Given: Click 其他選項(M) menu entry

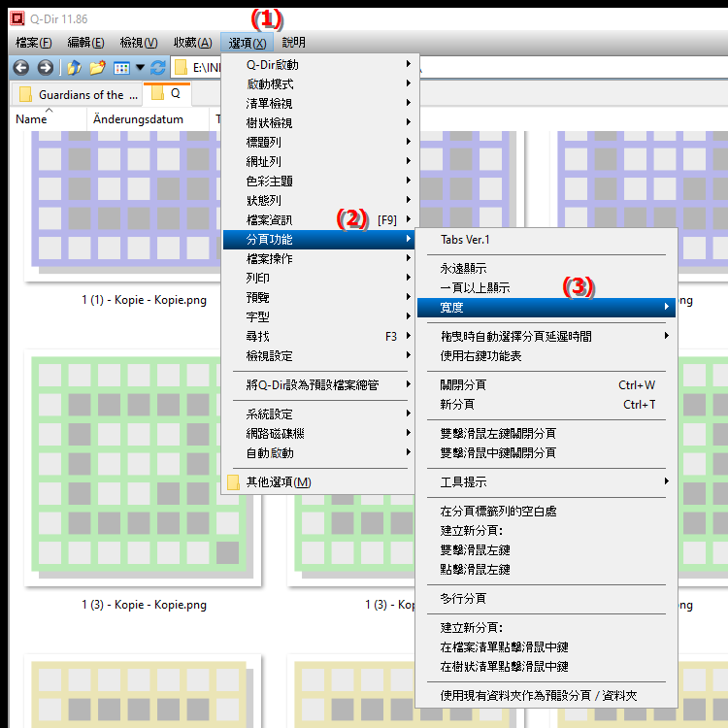Looking at the screenshot, I should coord(319,482).
